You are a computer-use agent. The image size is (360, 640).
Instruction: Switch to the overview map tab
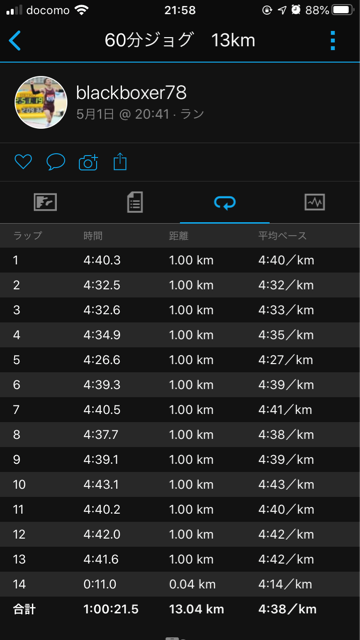pos(45,202)
